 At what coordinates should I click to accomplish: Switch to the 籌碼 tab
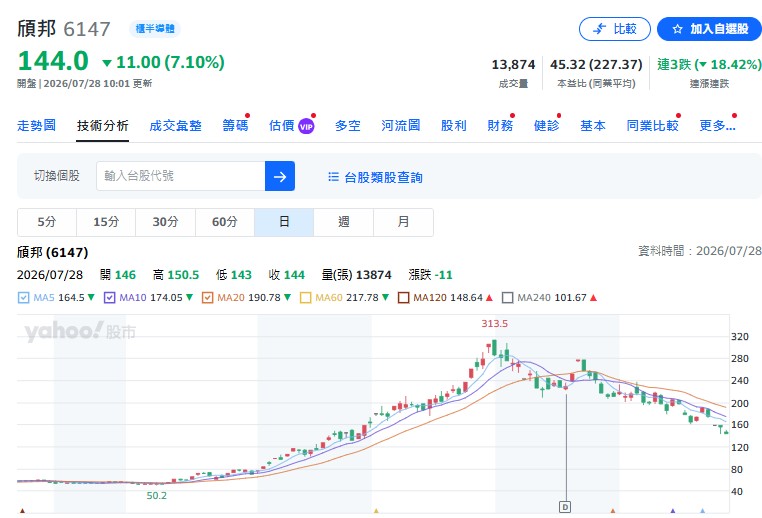[x=235, y=125]
